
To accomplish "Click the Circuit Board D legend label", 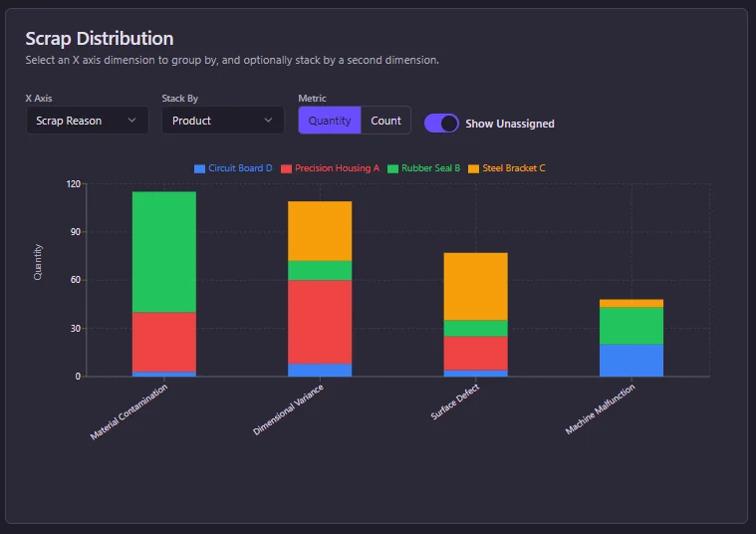I will pyautogui.click(x=240, y=168).
